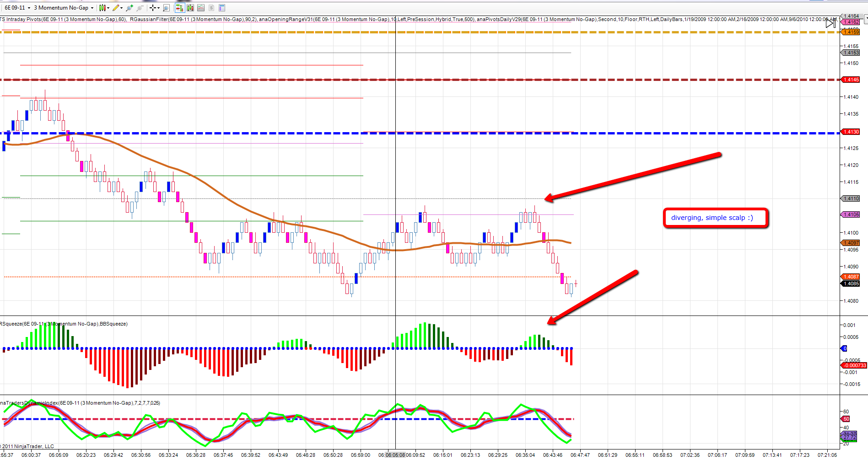Click the 07:02:35 time axis label
Viewport: 868px width, 460px height.
click(690, 455)
